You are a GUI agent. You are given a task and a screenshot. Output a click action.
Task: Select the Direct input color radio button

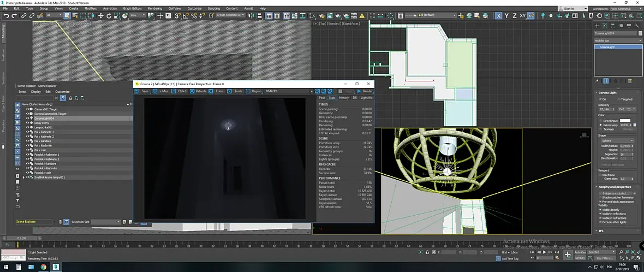pos(600,120)
